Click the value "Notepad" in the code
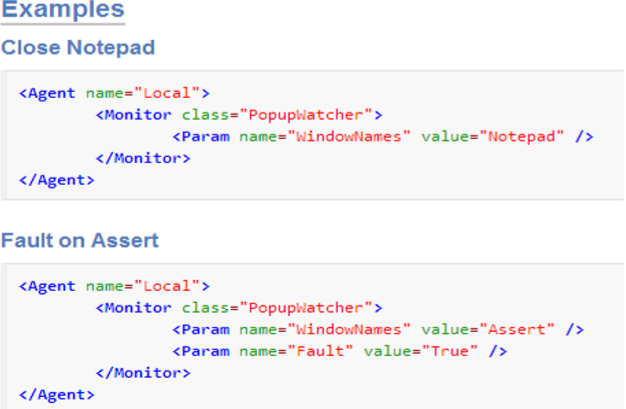Screen dimensions: 626x409 (x=521, y=137)
